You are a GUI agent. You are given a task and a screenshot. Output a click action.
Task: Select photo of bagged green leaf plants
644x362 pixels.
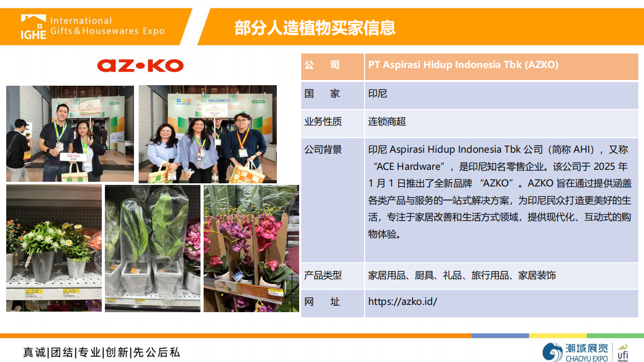coord(153,248)
